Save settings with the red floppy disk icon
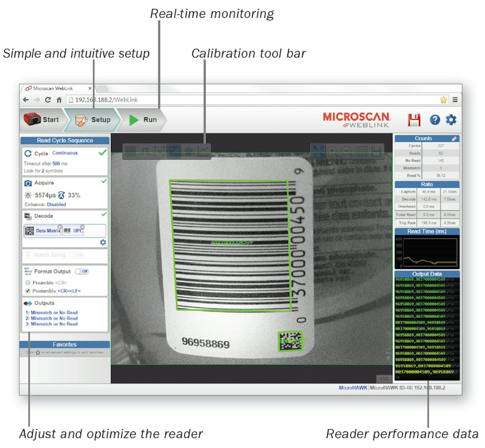 pos(415,120)
